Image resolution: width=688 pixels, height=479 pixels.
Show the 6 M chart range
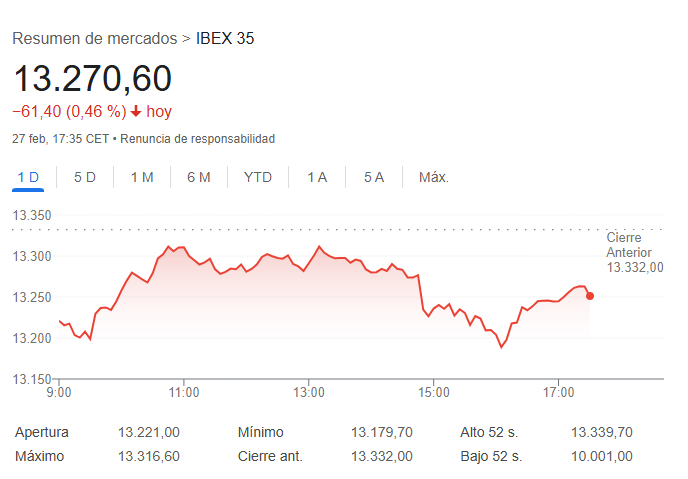coord(199,177)
